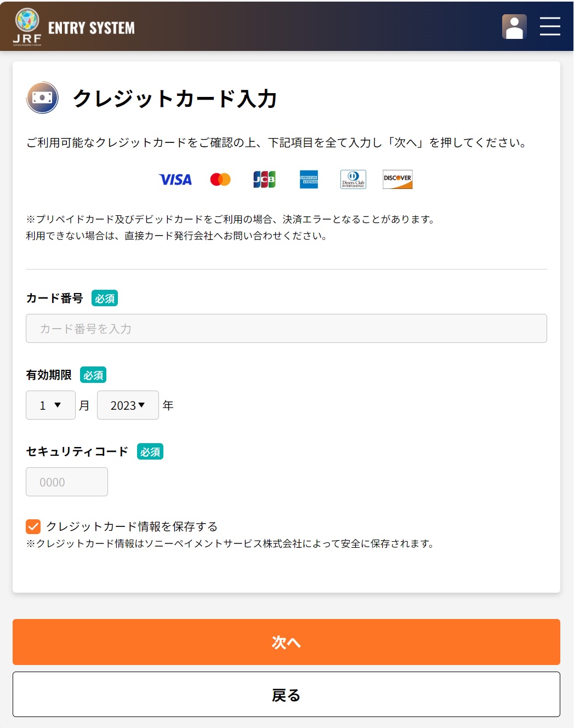Click the JCB card logo
574x728 pixels.
pos(264,180)
